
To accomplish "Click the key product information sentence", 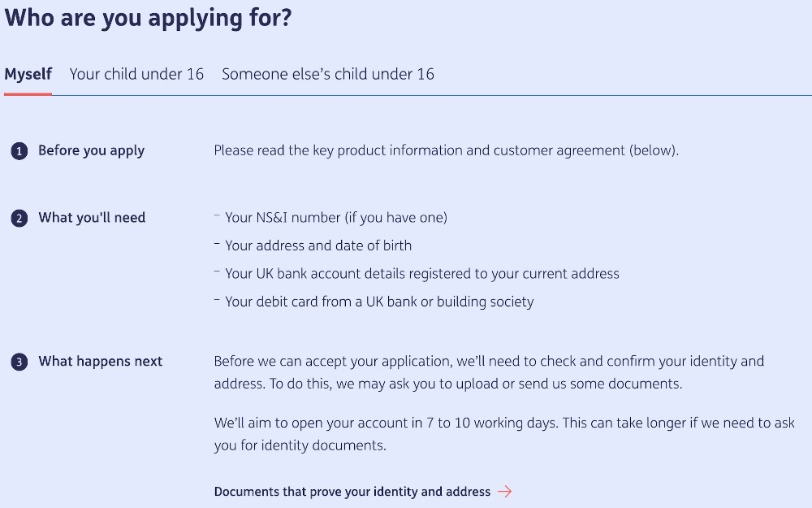I will tap(446, 150).
